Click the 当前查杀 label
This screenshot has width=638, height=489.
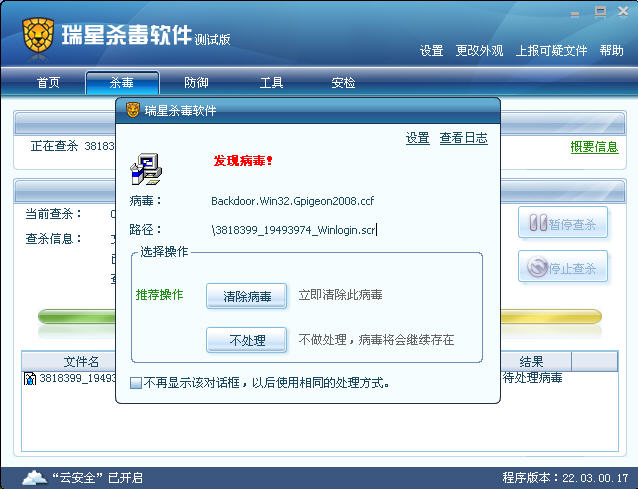coord(53,214)
